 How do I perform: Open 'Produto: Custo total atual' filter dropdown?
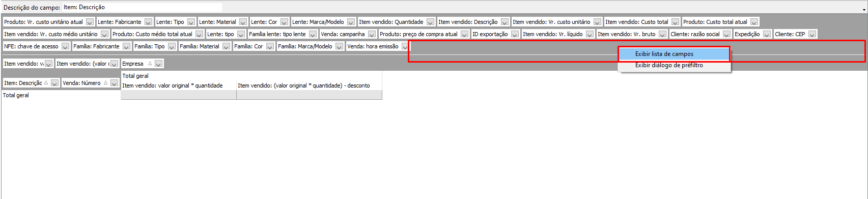coord(754,22)
